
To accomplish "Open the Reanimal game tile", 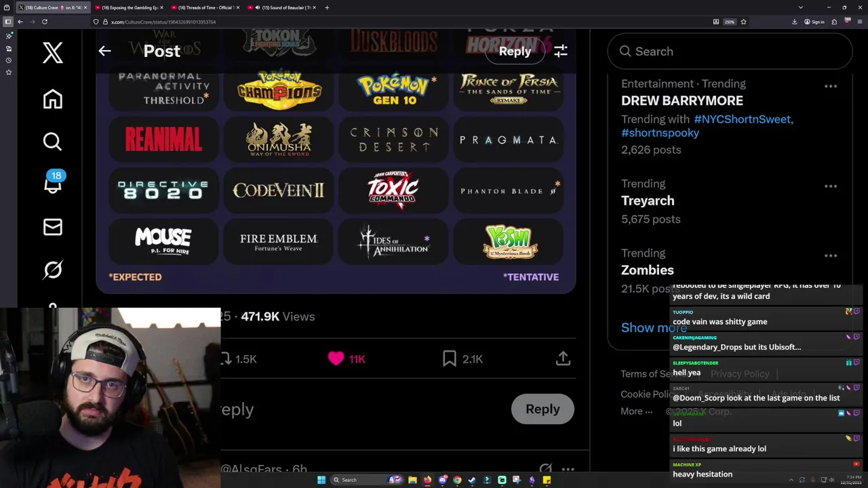I will [x=163, y=139].
